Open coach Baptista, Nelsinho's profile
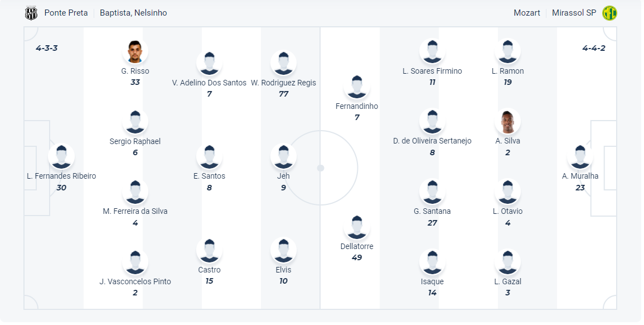The image size is (644, 325). 133,13
